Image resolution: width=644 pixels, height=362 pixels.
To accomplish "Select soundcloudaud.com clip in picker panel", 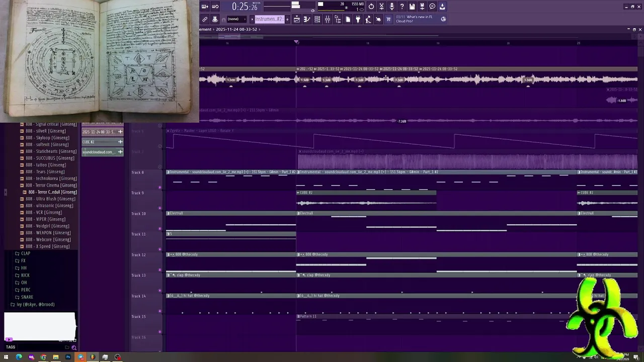I will pos(103,152).
